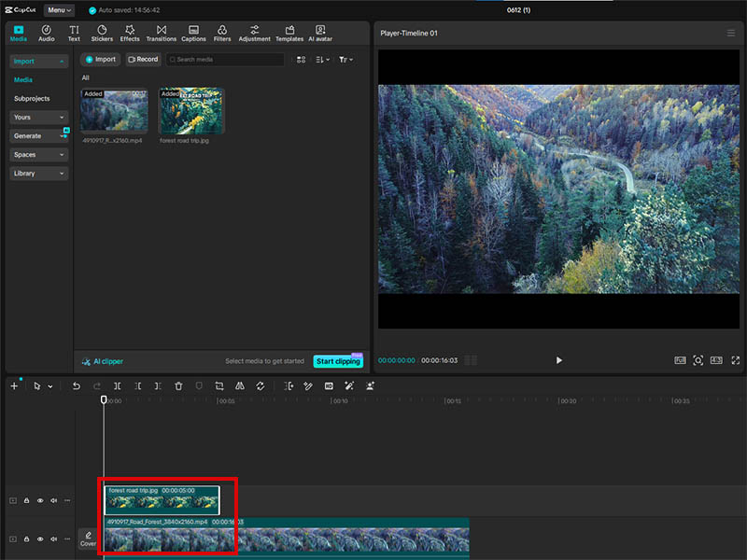Click the player fullscreen icon
The image size is (747, 560).
[x=736, y=360]
